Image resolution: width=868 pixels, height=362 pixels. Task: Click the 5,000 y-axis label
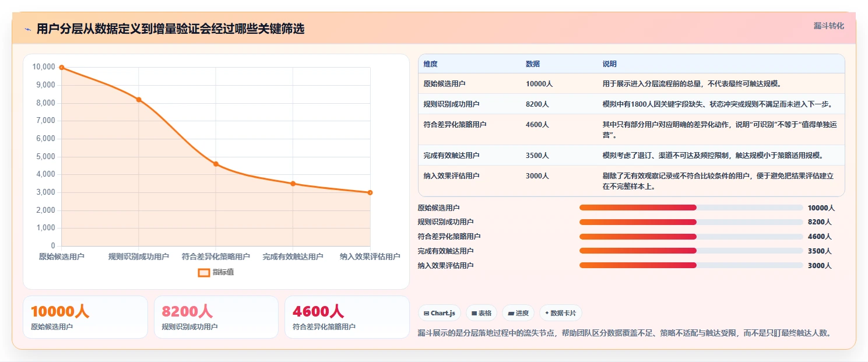(x=45, y=157)
